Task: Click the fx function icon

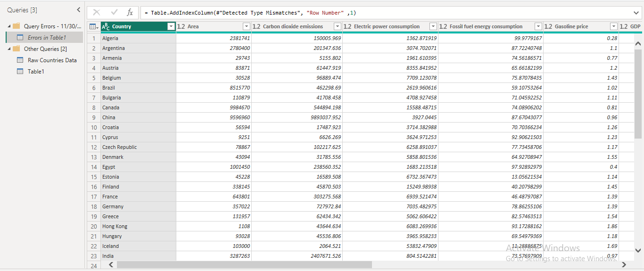Action: pos(130,13)
